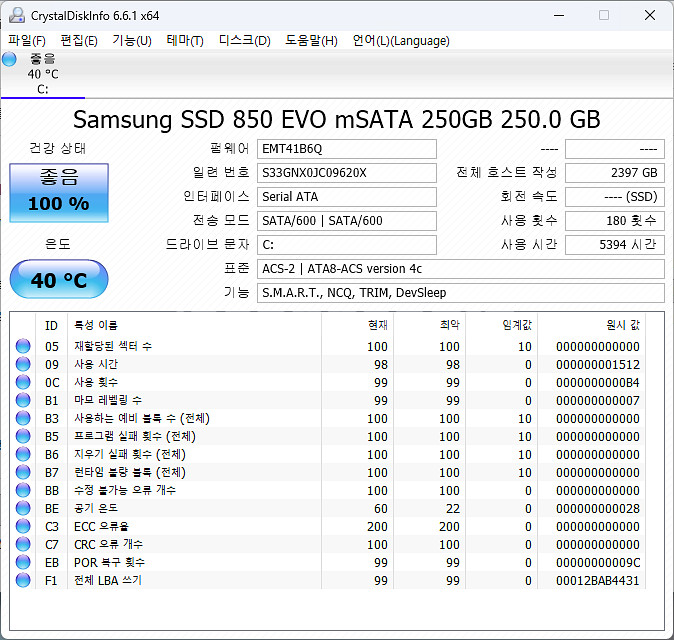Click the status orb for attribute B3

23,418
